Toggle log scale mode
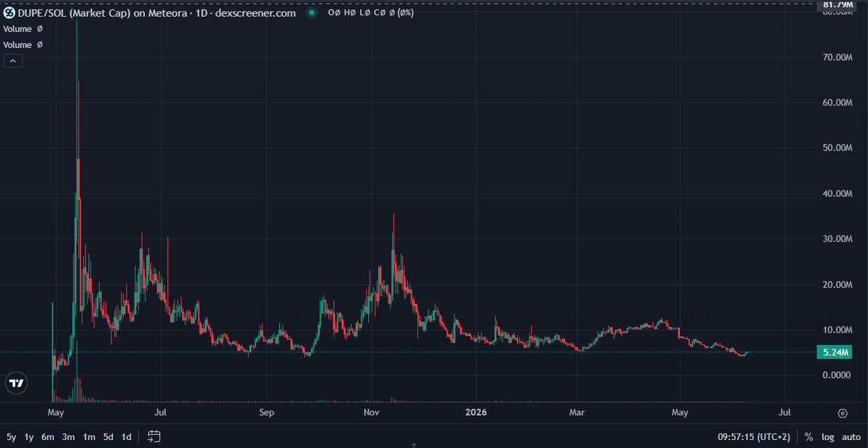The image size is (868, 448). [827, 437]
